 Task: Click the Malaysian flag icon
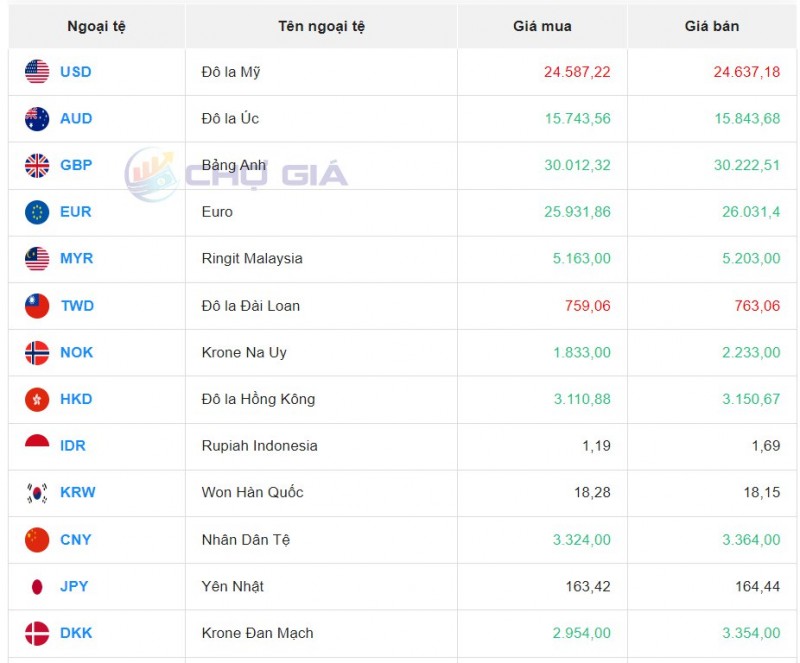37,259
